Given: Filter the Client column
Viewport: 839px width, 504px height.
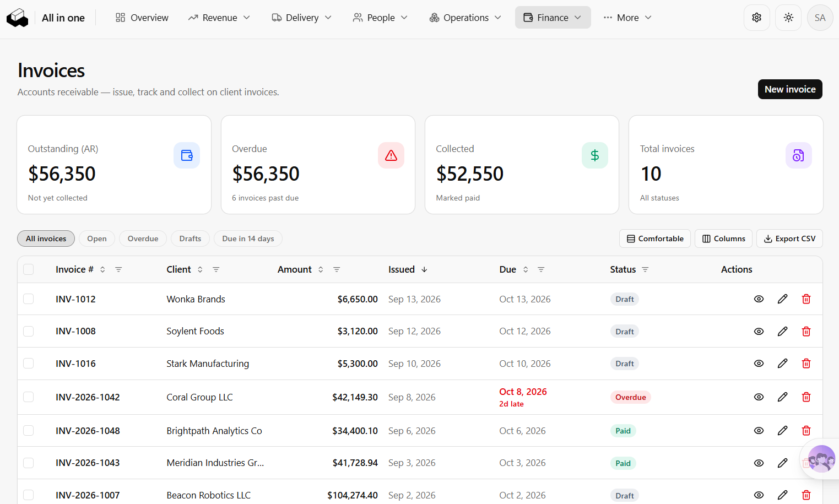Looking at the screenshot, I should (x=216, y=269).
